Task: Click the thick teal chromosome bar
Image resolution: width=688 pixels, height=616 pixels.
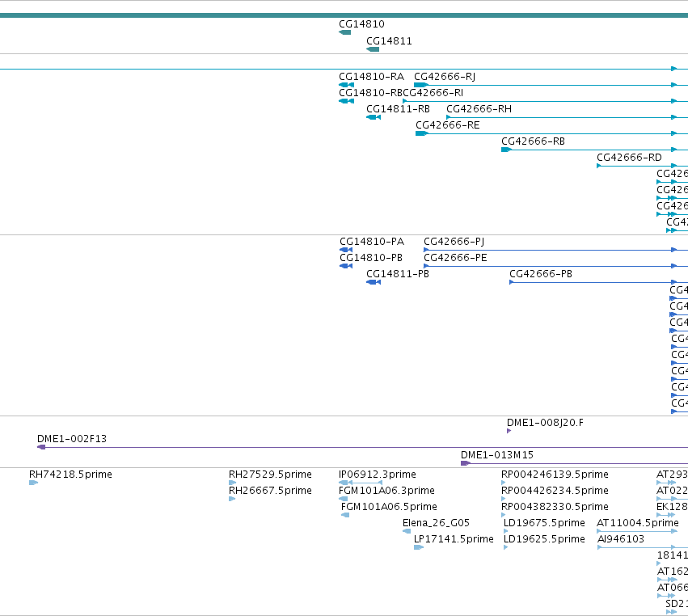Action: [344, 16]
